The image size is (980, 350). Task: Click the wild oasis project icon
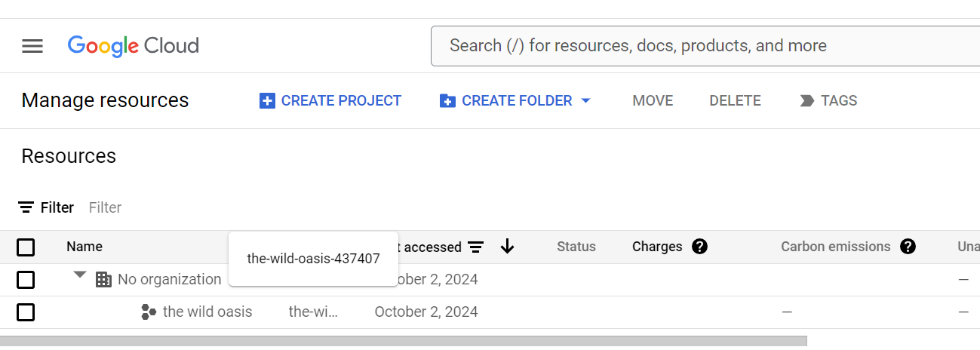pos(149,312)
